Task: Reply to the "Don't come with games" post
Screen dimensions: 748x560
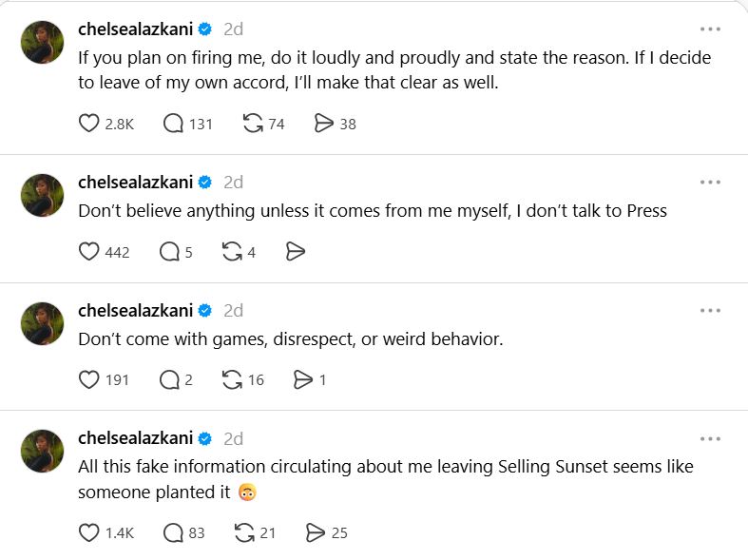Action: point(170,380)
